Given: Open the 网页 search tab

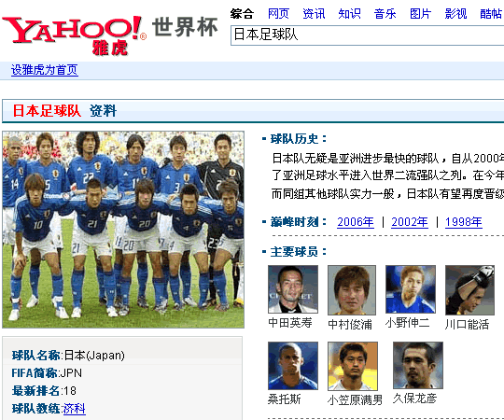Looking at the screenshot, I should coord(278,14).
